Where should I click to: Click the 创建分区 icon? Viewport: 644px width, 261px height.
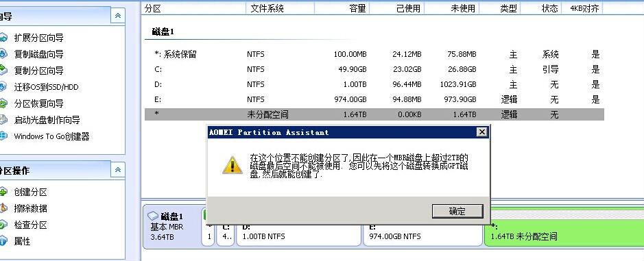pyautogui.click(x=3, y=192)
